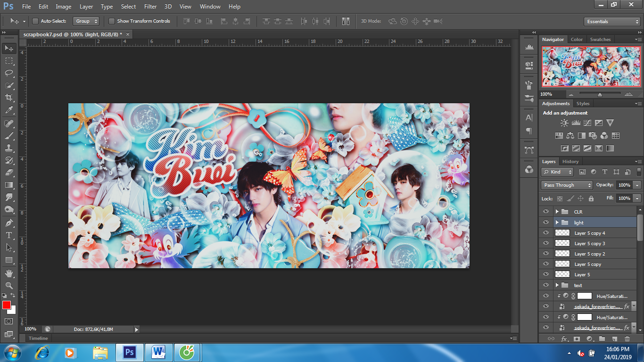The width and height of the screenshot is (644, 362).
Task: Add a Curves adjustment
Action: tap(587, 123)
